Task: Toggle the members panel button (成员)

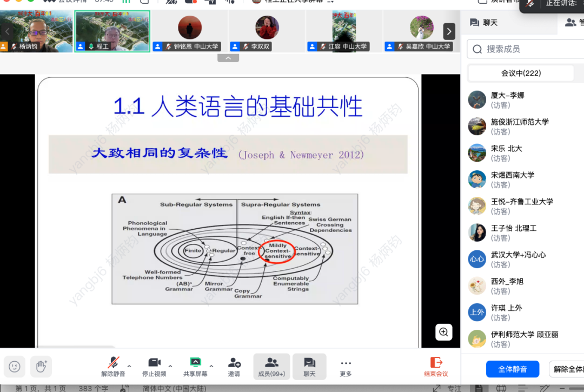Action: pos(271,366)
